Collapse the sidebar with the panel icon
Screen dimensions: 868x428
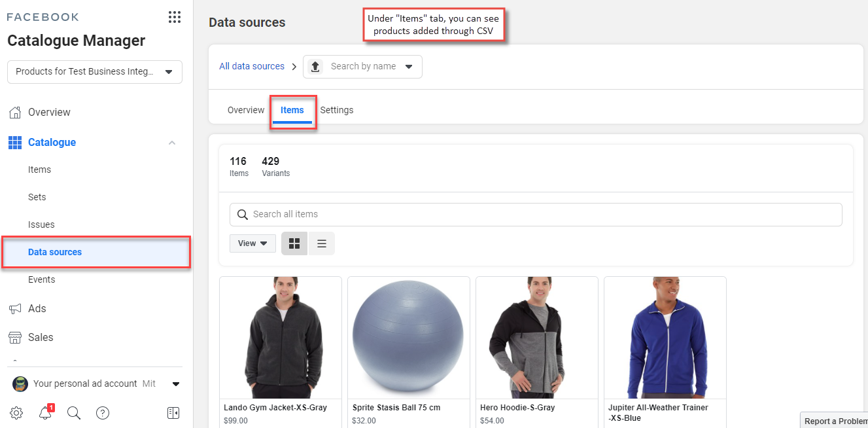[173, 412]
